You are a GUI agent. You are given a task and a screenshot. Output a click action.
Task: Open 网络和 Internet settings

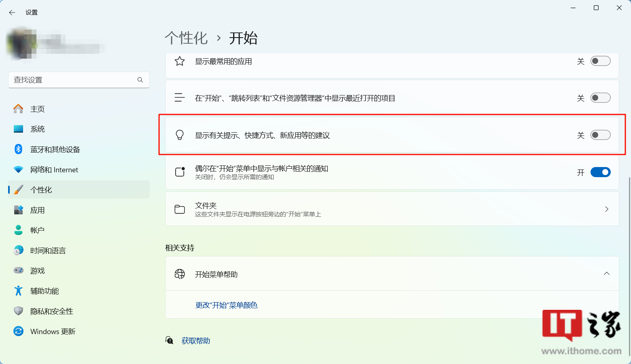click(x=54, y=169)
